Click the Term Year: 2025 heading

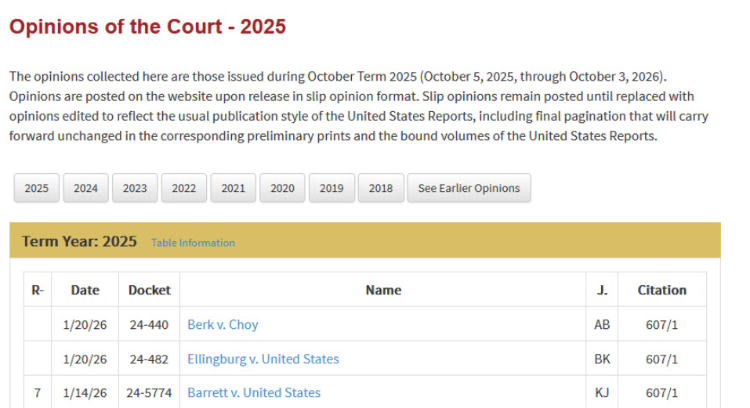pos(79,242)
